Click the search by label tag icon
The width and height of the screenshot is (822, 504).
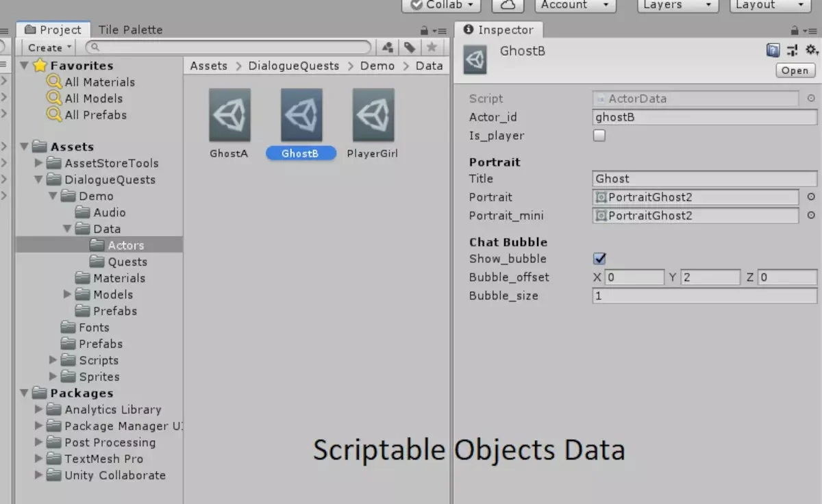coord(409,47)
